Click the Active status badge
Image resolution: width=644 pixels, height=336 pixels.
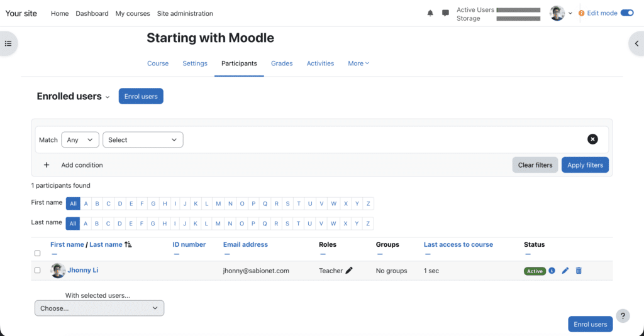(535, 271)
